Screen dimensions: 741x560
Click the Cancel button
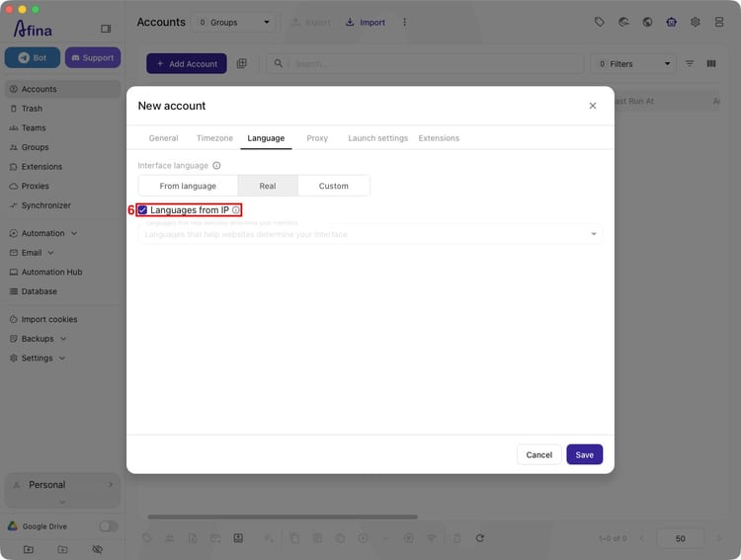539,454
